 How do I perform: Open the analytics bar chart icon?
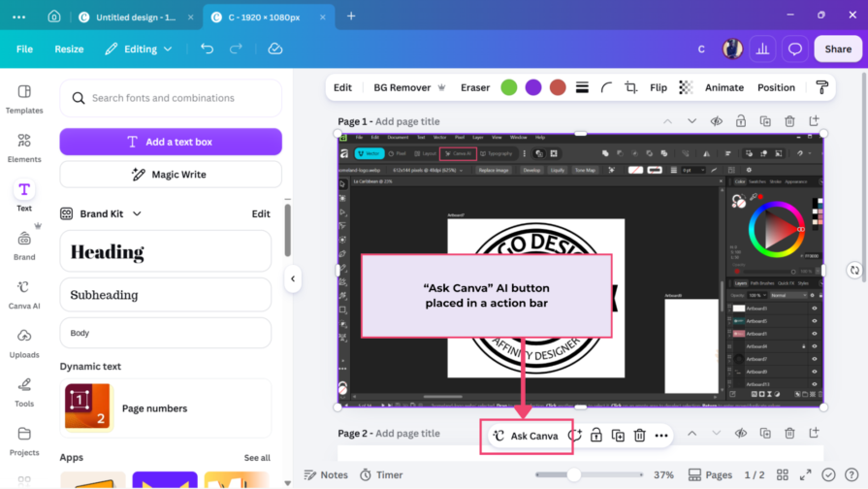(763, 49)
